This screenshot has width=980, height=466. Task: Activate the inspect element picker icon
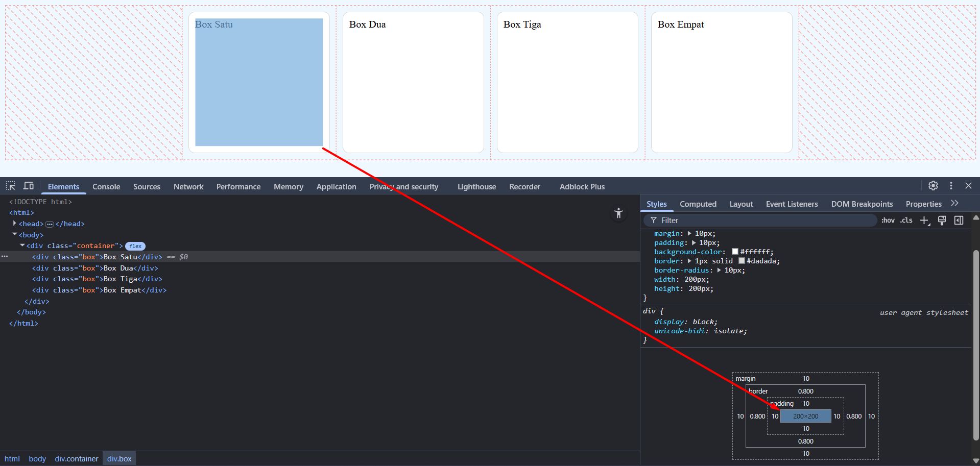(11, 186)
